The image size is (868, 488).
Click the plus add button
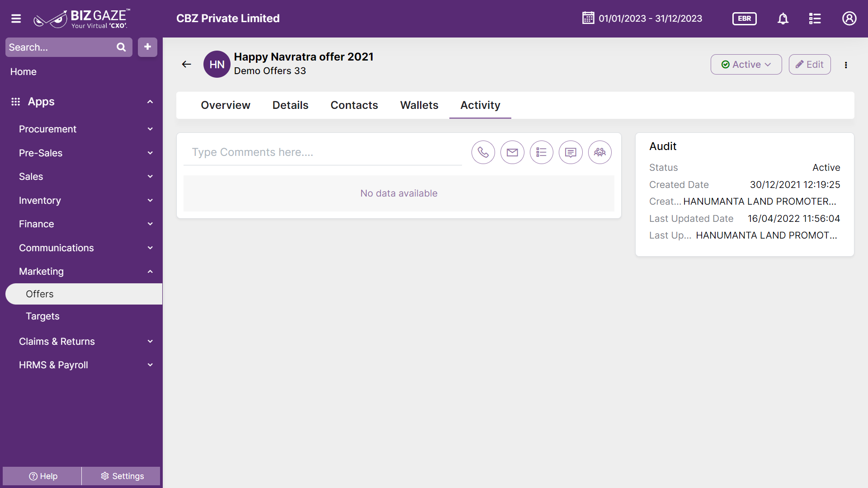coord(147,47)
